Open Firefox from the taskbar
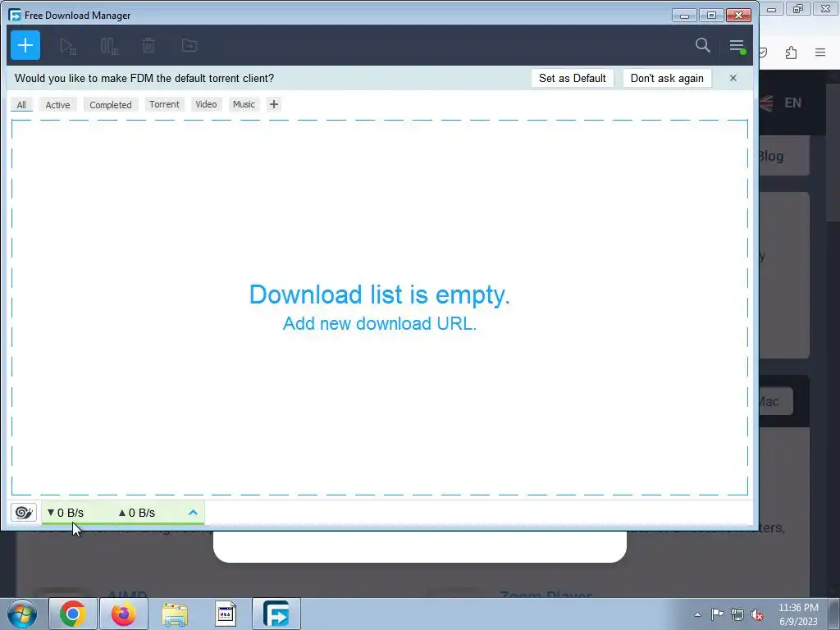840x630 pixels. coord(124,614)
